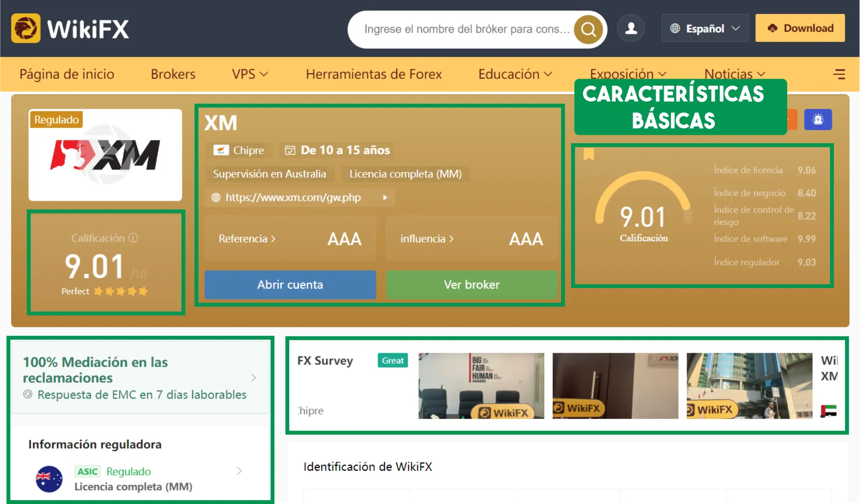Click the Identificación de WikiFX heading

[368, 467]
